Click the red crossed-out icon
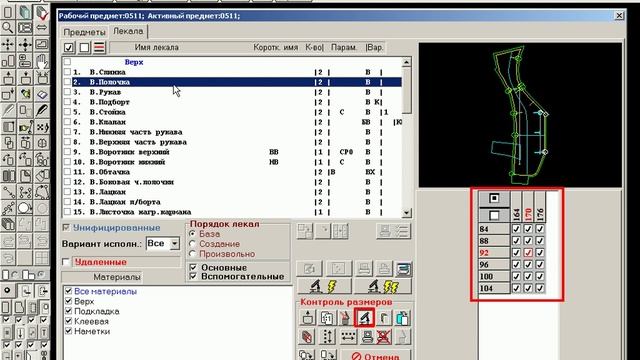This screenshot has width=640, height=360. 384,336
